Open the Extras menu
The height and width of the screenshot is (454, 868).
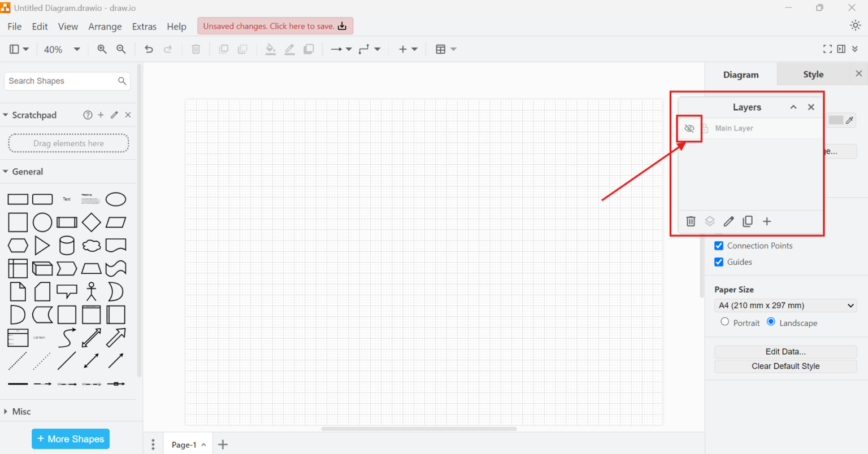pyautogui.click(x=144, y=26)
